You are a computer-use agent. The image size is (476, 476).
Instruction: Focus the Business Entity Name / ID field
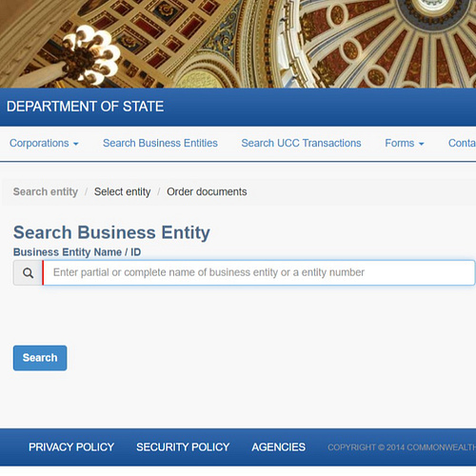click(259, 272)
